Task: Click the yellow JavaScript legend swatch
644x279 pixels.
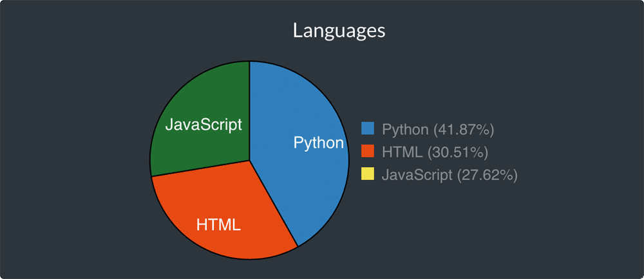Action: 368,174
